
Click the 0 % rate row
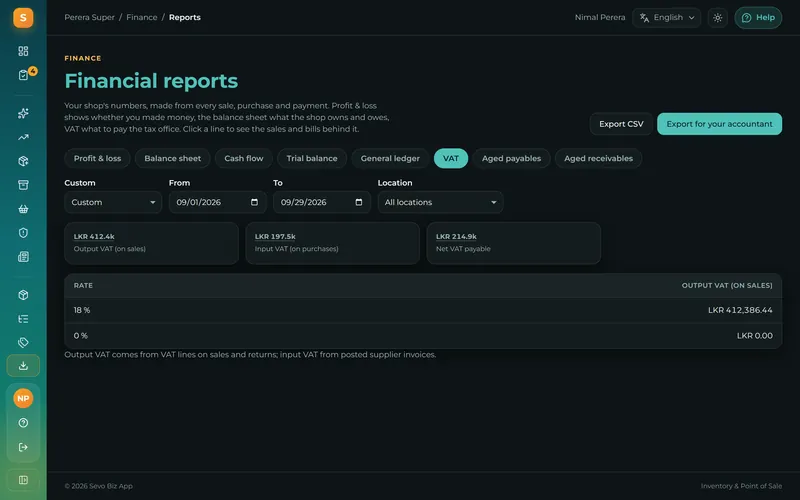tap(423, 336)
